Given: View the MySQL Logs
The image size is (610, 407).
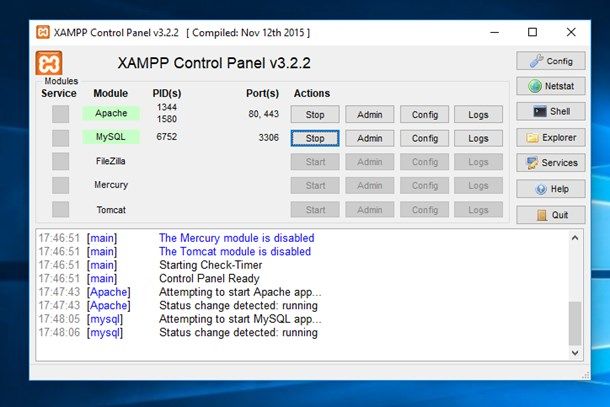Looking at the screenshot, I should [x=478, y=139].
